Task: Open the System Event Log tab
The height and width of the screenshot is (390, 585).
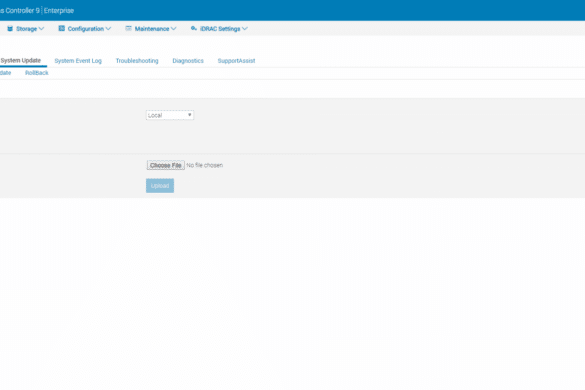Action: 78,61
